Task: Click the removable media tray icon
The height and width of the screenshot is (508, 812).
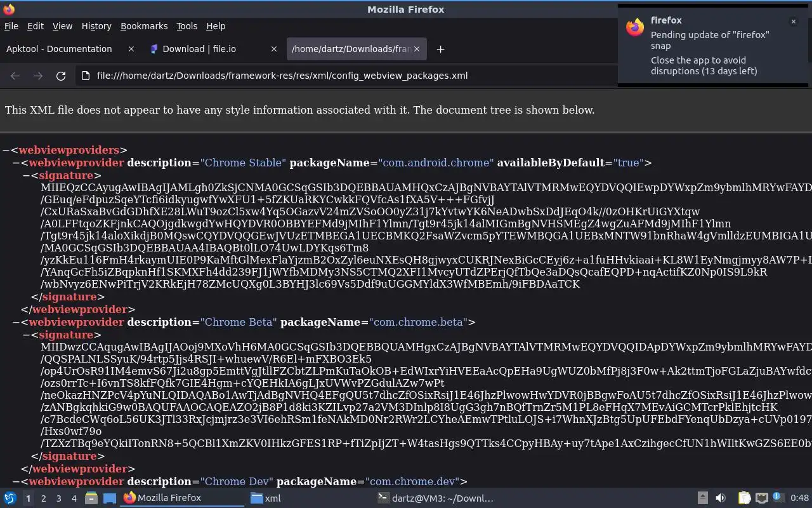Action: tap(702, 498)
